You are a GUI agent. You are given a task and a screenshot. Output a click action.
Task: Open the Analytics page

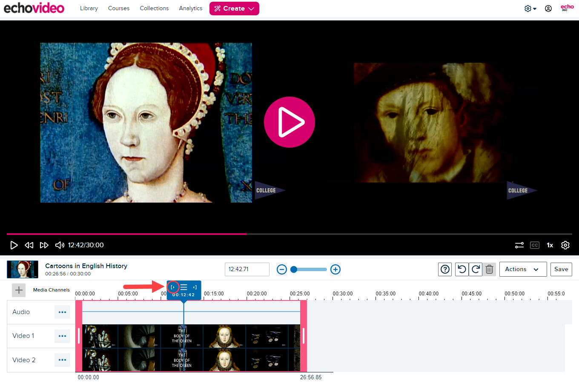tap(191, 8)
